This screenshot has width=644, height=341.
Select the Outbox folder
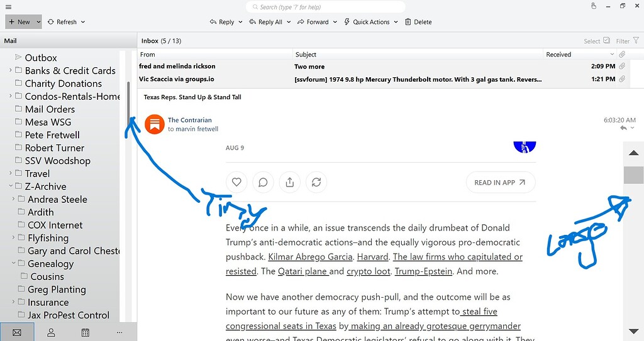pos(41,58)
